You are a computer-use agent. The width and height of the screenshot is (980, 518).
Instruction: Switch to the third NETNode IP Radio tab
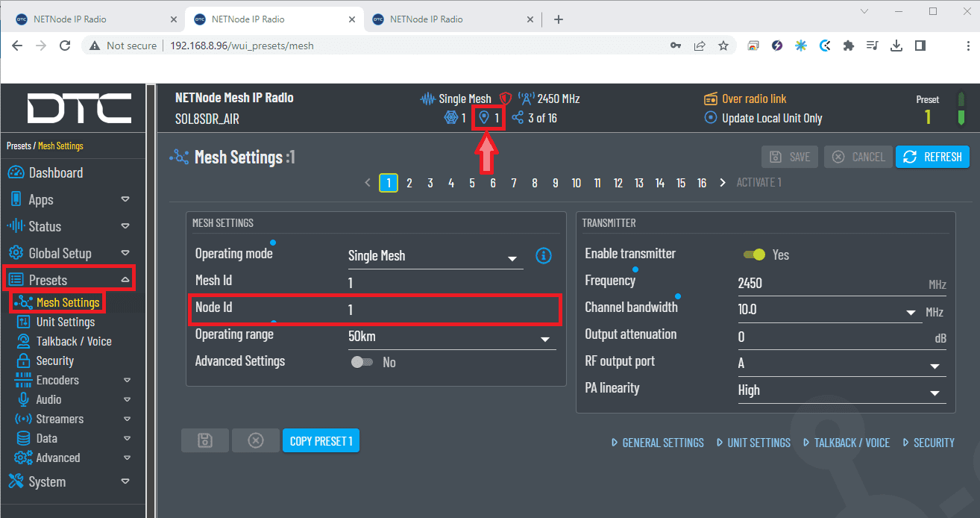pyautogui.click(x=447, y=19)
